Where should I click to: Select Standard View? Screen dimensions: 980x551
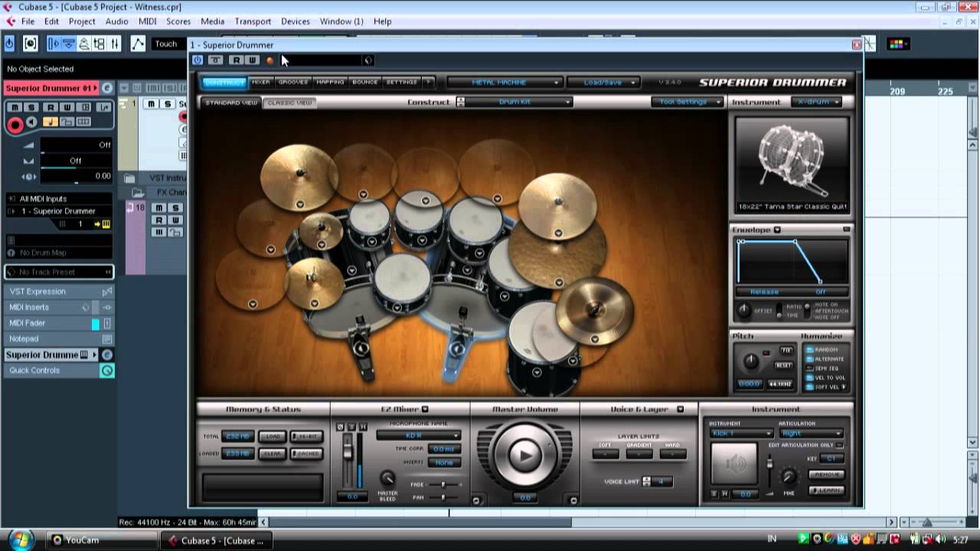pyautogui.click(x=231, y=103)
